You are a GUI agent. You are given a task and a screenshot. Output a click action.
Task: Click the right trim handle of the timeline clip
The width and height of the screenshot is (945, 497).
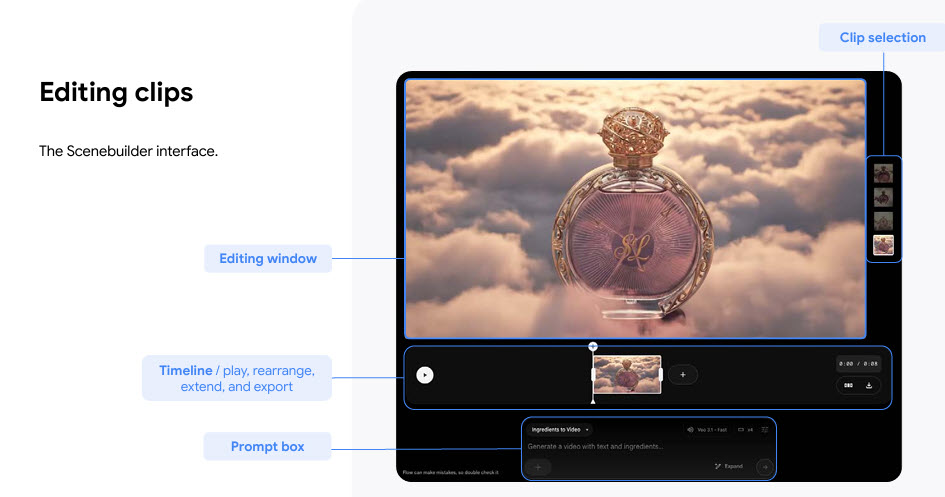click(x=661, y=374)
